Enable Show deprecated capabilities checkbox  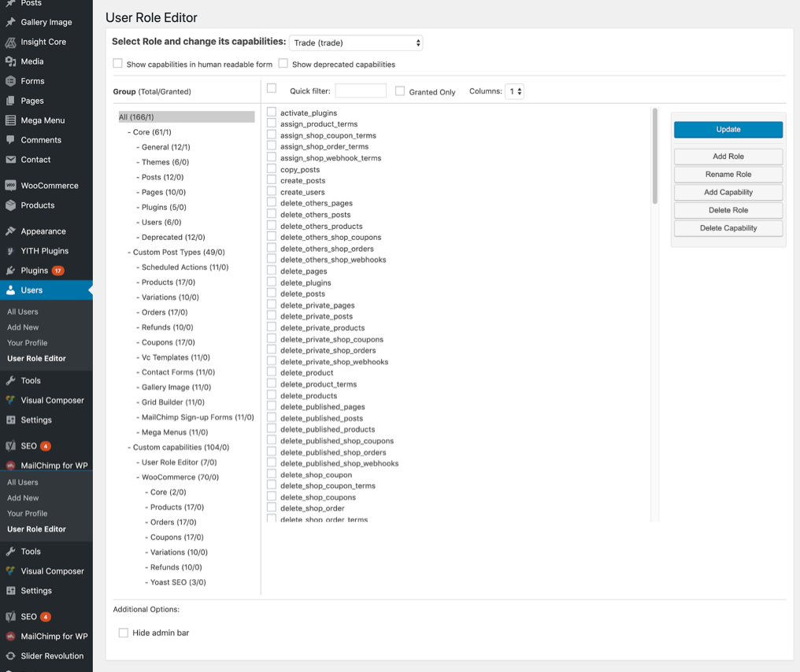(283, 63)
